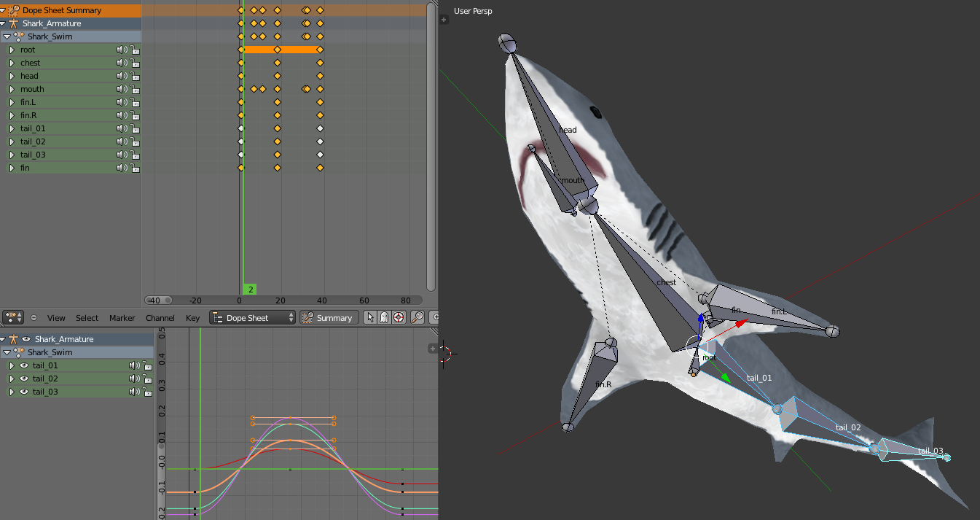Viewport: 980px width, 520px height.
Task: Open the Marker menu
Action: coord(122,318)
